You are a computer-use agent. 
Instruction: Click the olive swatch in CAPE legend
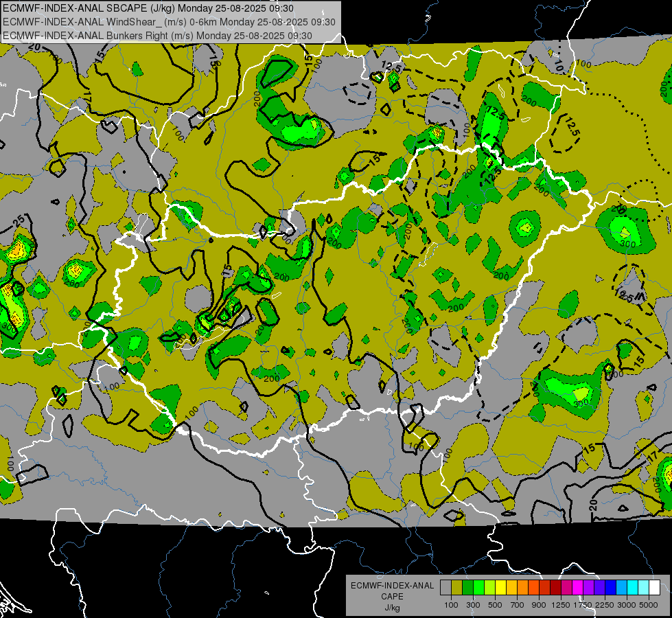click(x=457, y=588)
